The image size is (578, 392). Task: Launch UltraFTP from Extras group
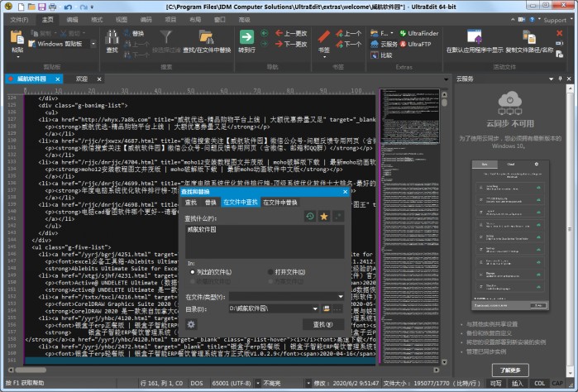[415, 44]
